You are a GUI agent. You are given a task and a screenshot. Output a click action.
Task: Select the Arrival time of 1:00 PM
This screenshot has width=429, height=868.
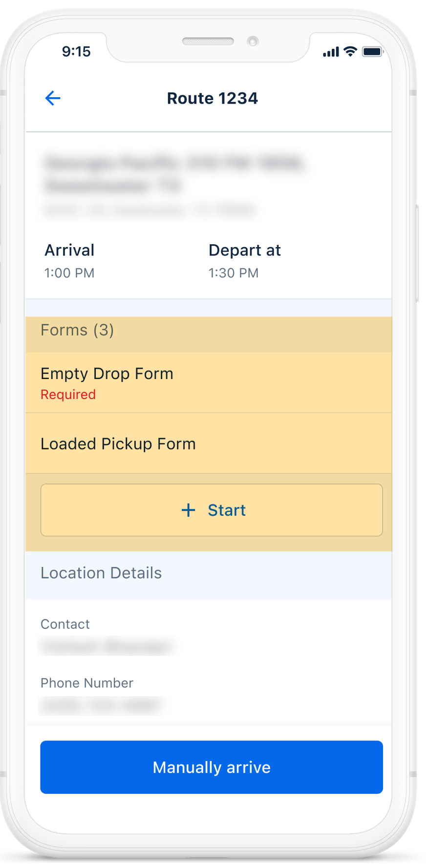coord(69,273)
